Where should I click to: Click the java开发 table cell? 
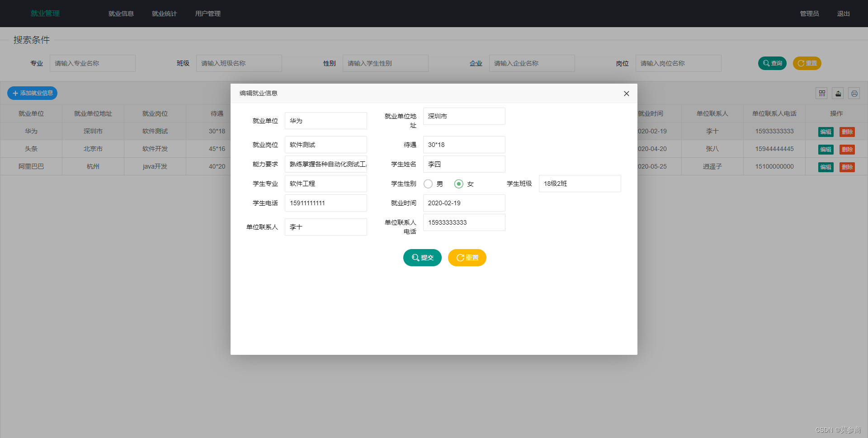[x=155, y=166]
